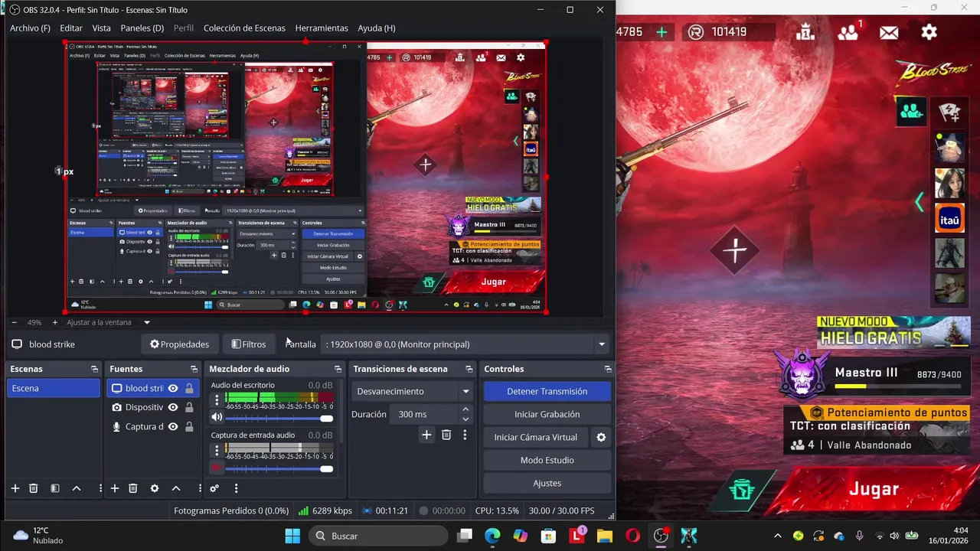This screenshot has width=980, height=551.
Task: Toggle lock on Dispositivo source
Action: click(189, 407)
